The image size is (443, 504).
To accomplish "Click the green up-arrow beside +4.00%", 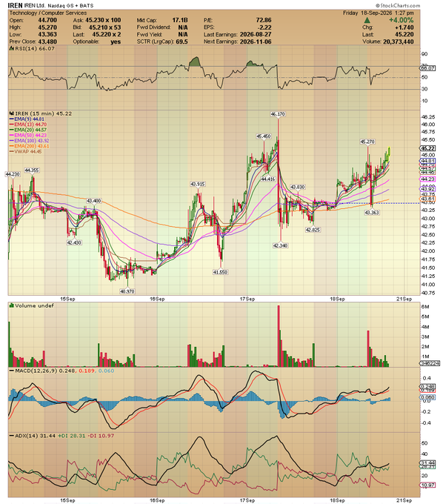I will coord(367,20).
